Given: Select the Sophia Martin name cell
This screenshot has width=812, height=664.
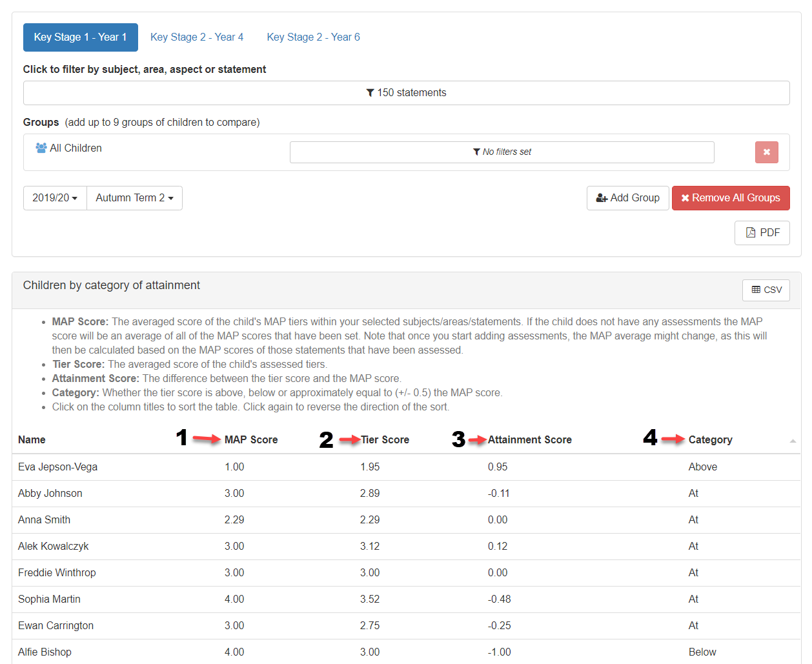Looking at the screenshot, I should 49,599.
